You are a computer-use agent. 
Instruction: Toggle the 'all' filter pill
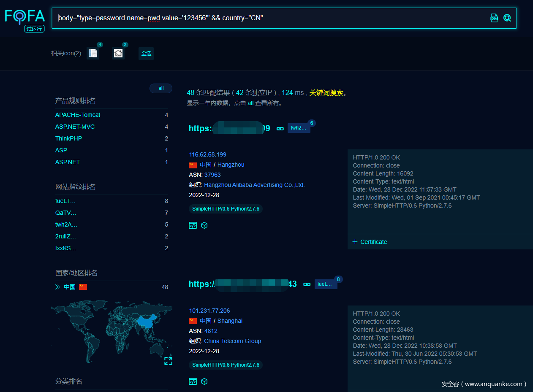(x=161, y=88)
